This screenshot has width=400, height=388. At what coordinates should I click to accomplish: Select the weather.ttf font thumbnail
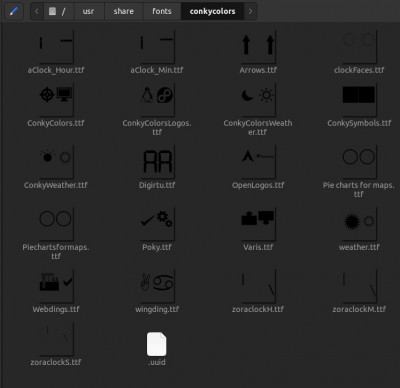[x=359, y=222]
